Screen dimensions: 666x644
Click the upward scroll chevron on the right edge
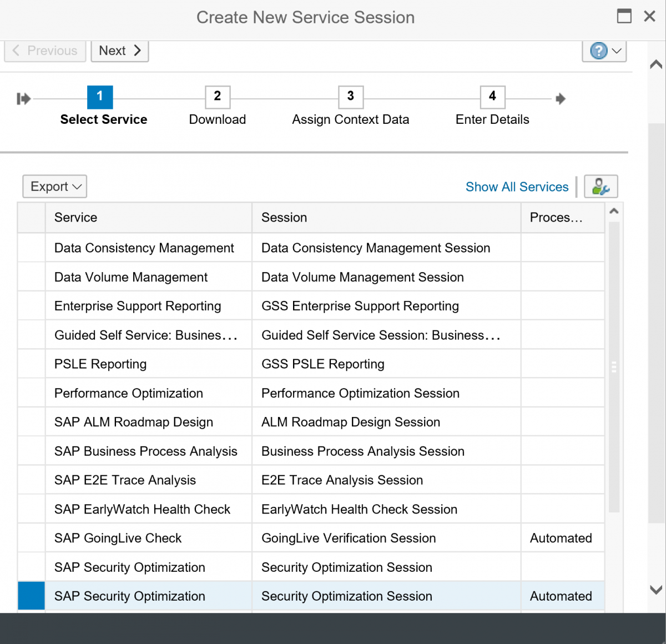(x=655, y=64)
